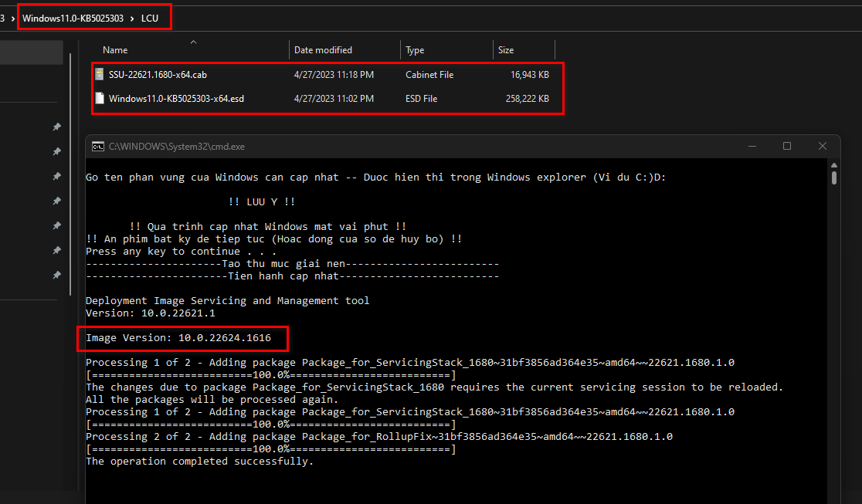This screenshot has height=504, width=862.
Task: Minimize the cmd.exe window
Action: (x=752, y=146)
